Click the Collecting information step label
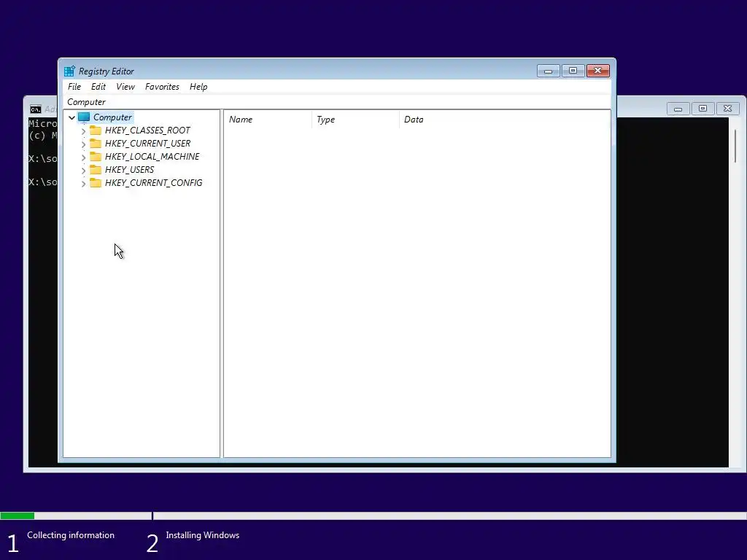 click(71, 535)
